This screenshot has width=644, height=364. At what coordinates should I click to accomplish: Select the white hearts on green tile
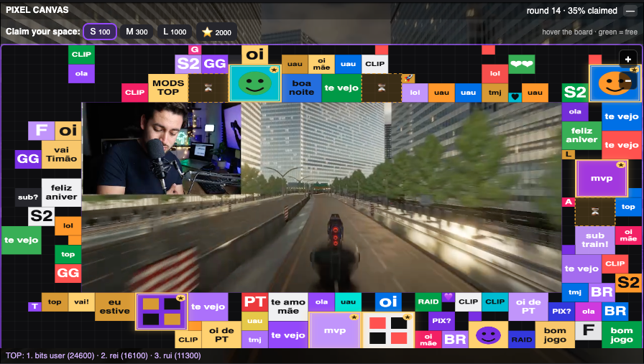point(522,64)
